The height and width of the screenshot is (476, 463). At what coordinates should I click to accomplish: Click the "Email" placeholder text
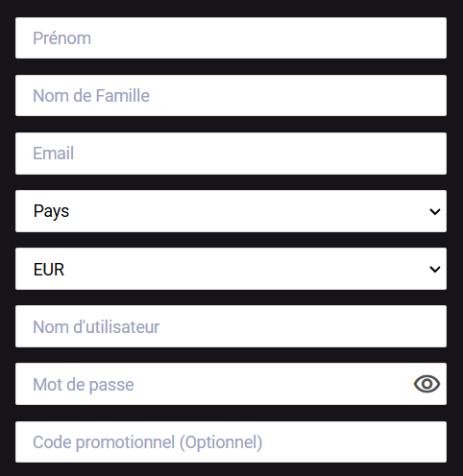coord(54,154)
